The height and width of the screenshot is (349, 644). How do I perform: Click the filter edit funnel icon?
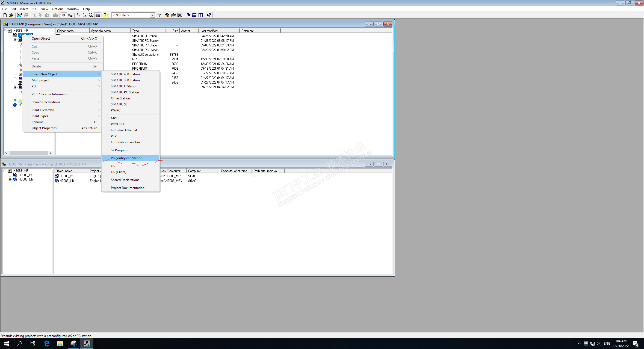click(x=159, y=15)
